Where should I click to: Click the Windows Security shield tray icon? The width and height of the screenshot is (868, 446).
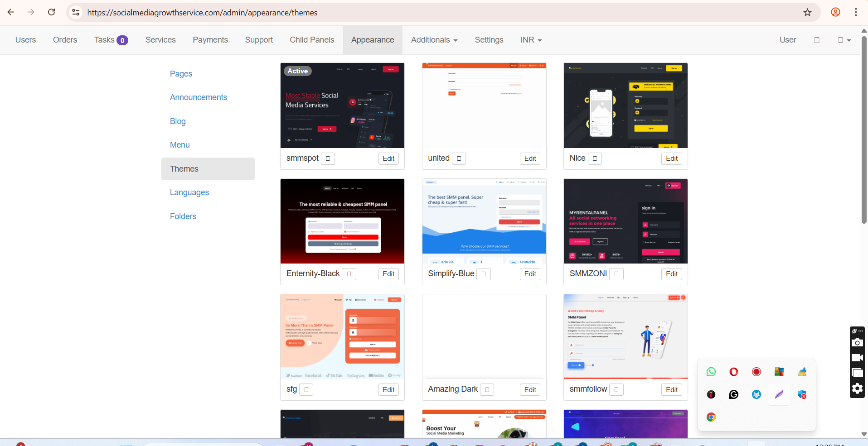pos(802,394)
